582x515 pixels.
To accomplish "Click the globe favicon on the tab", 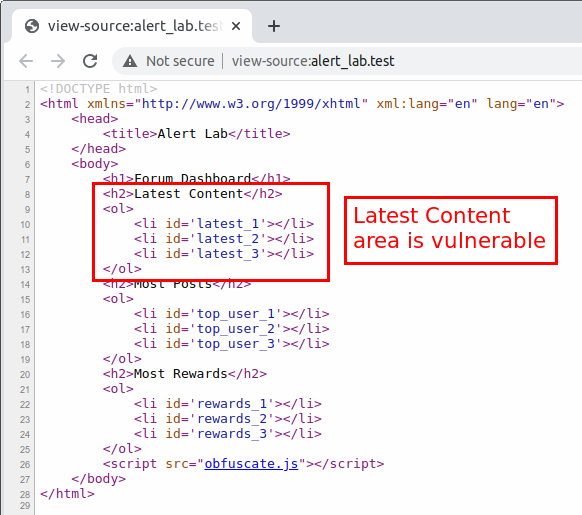I will click(x=32, y=26).
